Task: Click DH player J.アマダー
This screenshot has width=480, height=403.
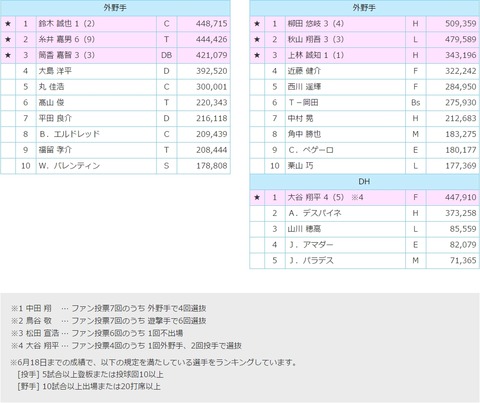Action: (311, 245)
